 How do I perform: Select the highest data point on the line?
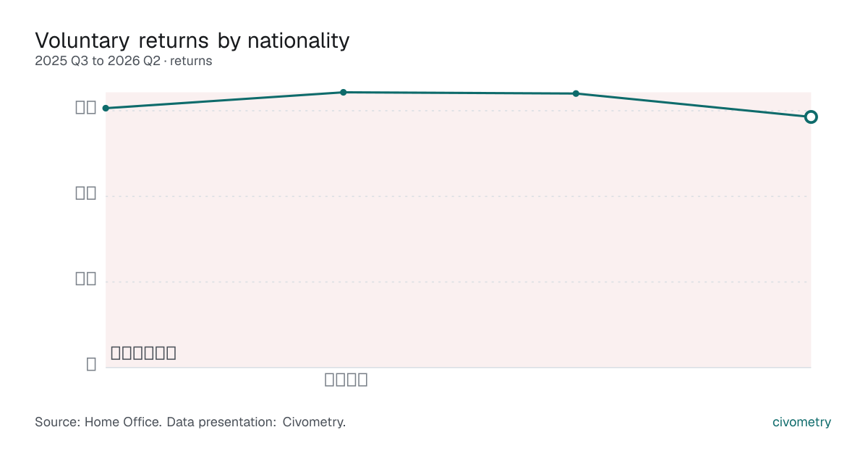pos(344,92)
